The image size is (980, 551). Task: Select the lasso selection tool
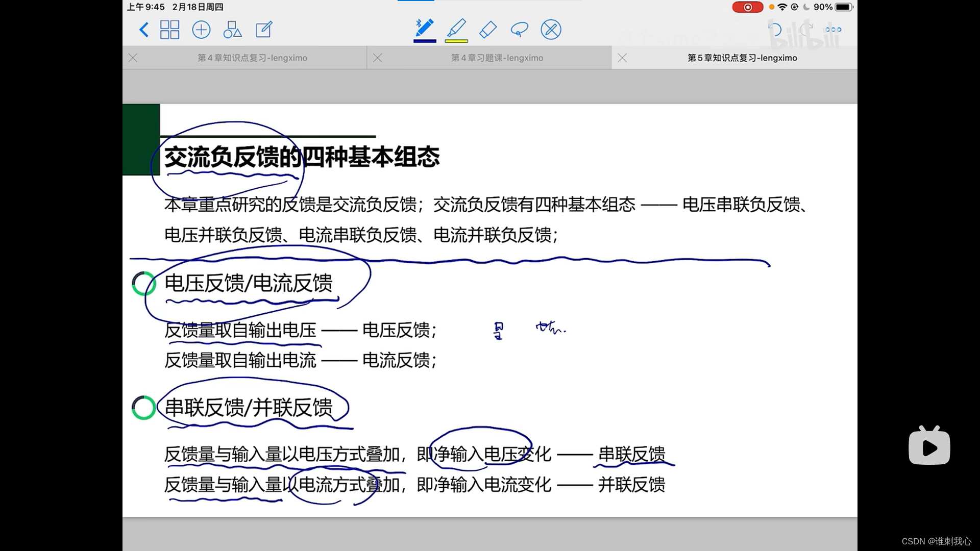(x=519, y=30)
